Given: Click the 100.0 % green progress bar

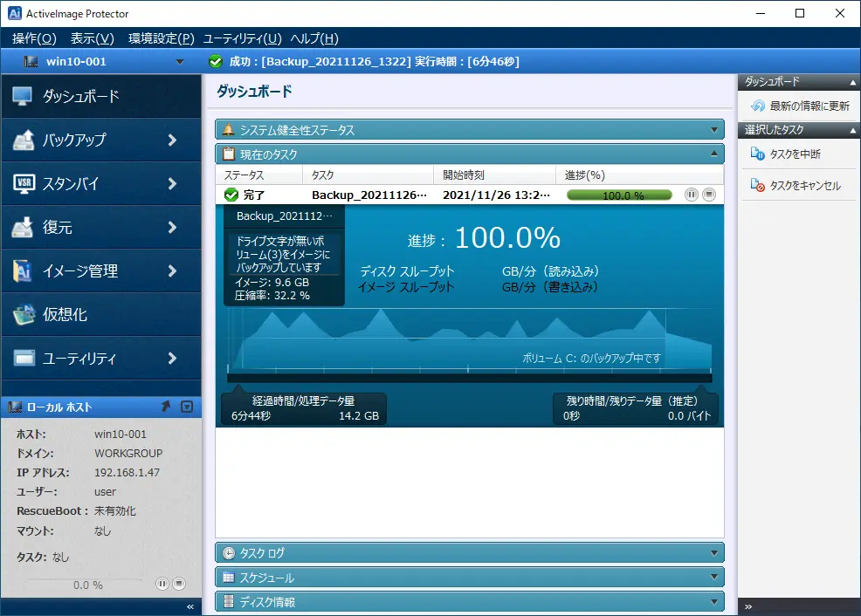Looking at the screenshot, I should 623,195.
